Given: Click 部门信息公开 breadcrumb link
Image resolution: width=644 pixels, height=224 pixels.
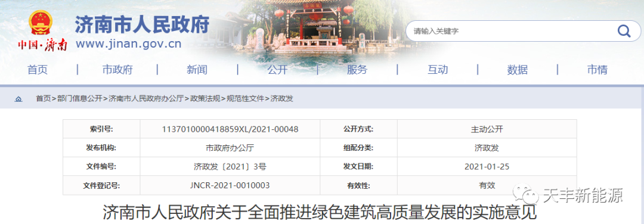Looking at the screenshot, I should (x=80, y=99).
